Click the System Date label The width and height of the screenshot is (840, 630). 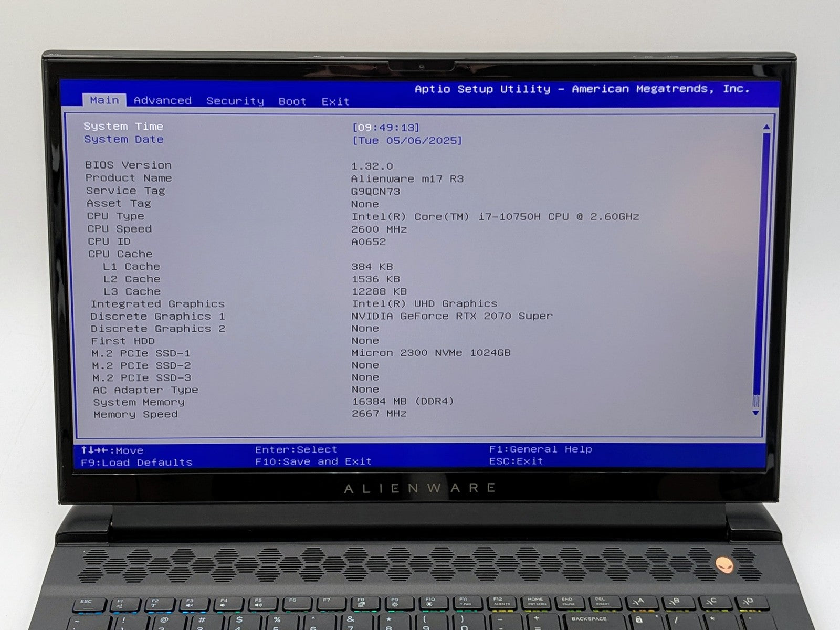(x=124, y=140)
